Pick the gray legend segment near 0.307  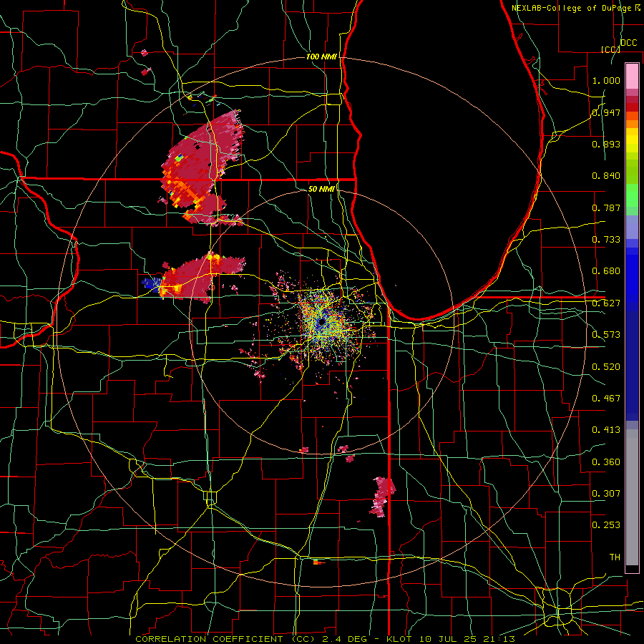632,497
